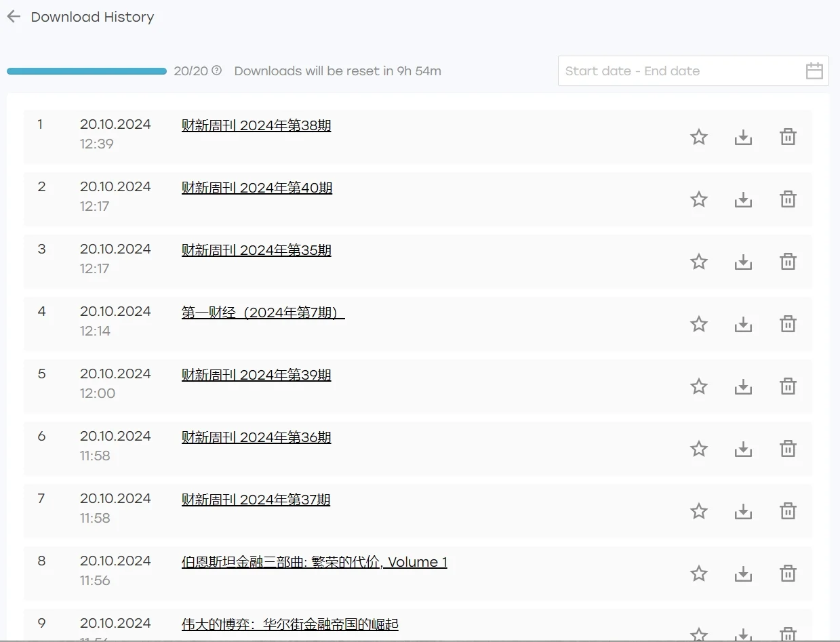Image resolution: width=840 pixels, height=642 pixels.
Task: Delete 财新周刊 2024年第37期 from list
Action: [x=788, y=511]
